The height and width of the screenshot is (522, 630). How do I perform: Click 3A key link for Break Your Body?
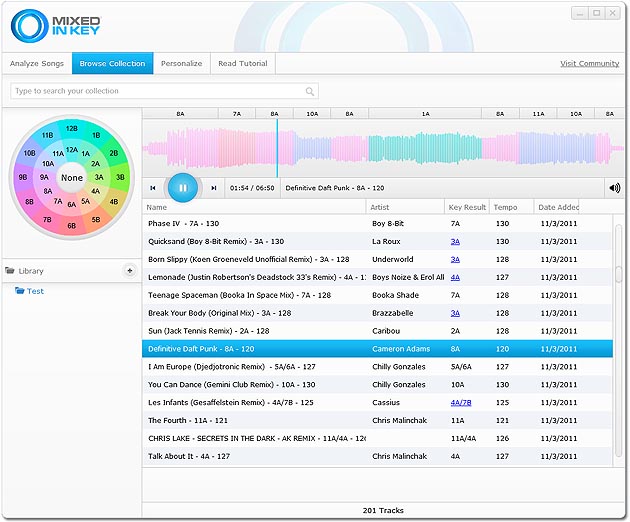[x=455, y=313]
